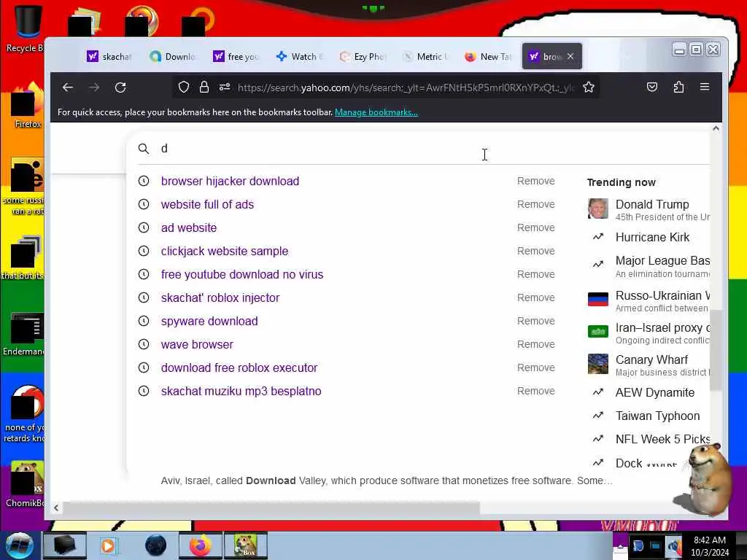Select suggestion 'spyware download'

tap(209, 321)
